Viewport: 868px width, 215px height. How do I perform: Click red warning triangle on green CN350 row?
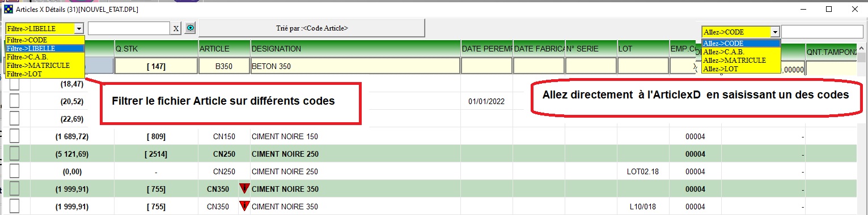point(244,188)
